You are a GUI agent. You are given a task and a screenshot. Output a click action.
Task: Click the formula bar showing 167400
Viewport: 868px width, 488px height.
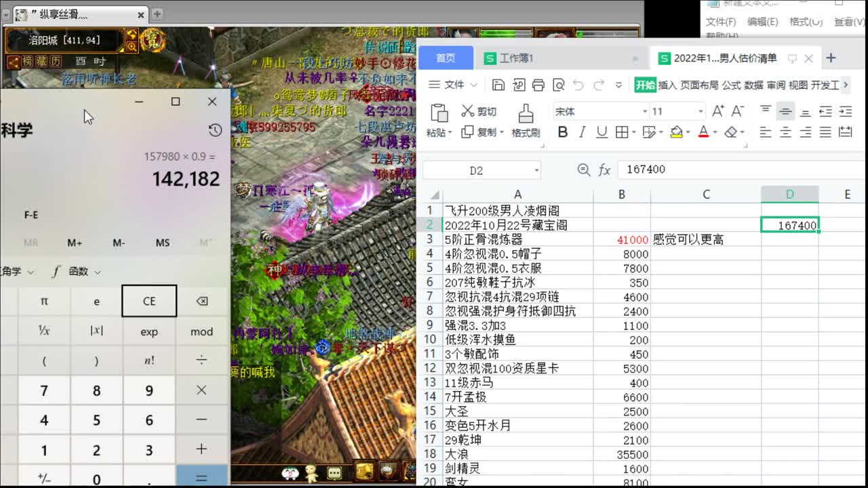click(743, 170)
